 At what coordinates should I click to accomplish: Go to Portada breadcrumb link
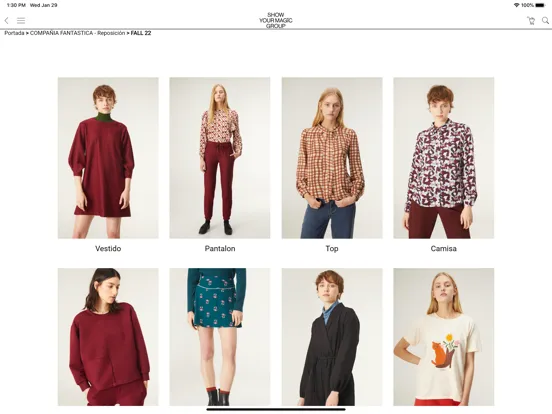pos(14,33)
